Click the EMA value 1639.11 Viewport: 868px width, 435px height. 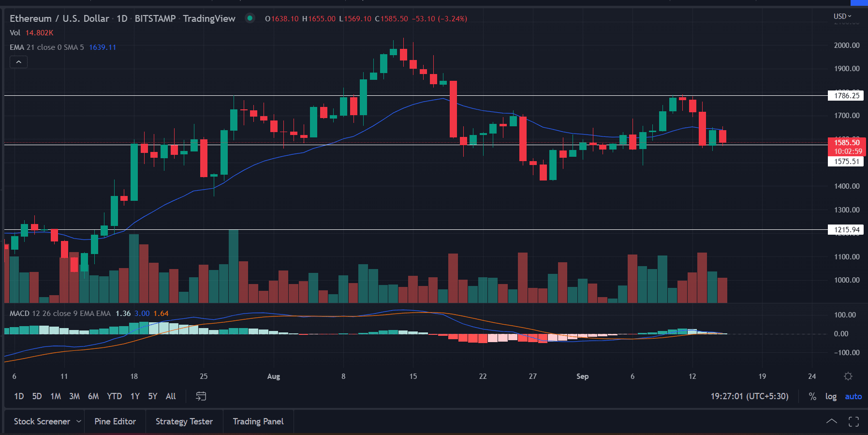click(103, 47)
